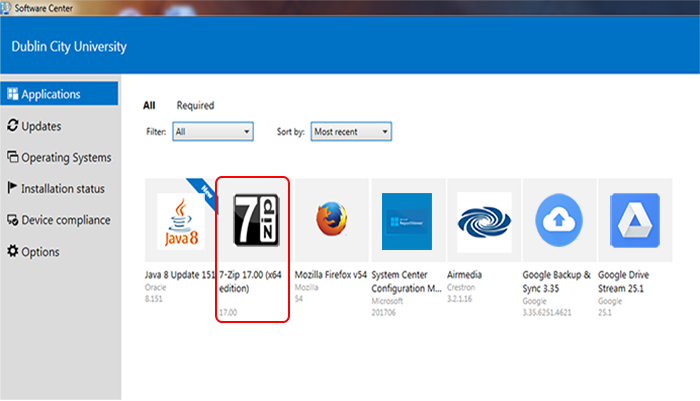The height and width of the screenshot is (401, 700).
Task: Click the 7-Zip 17.00 (x64 edition) name
Action: point(250,281)
